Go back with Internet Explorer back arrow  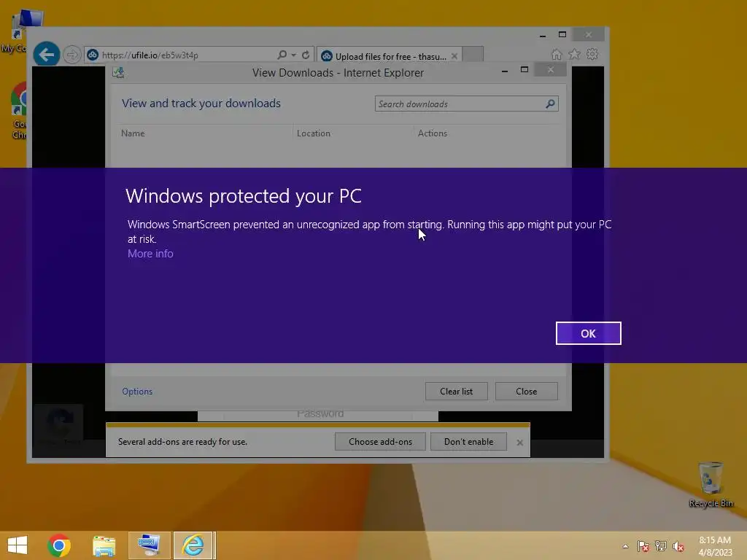[47, 54]
